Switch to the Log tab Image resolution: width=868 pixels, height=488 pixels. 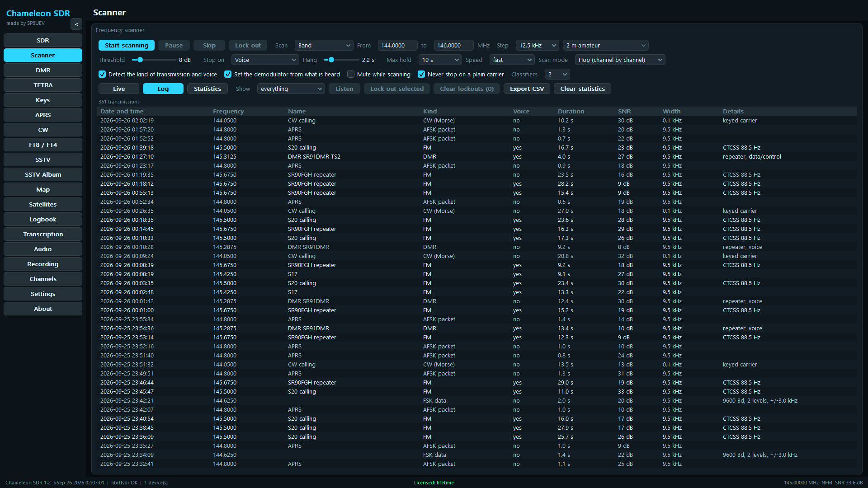pyautogui.click(x=163, y=89)
